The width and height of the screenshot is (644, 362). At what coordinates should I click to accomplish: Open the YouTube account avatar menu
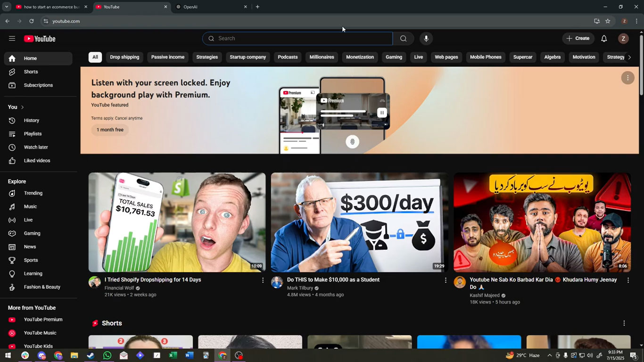(x=623, y=39)
